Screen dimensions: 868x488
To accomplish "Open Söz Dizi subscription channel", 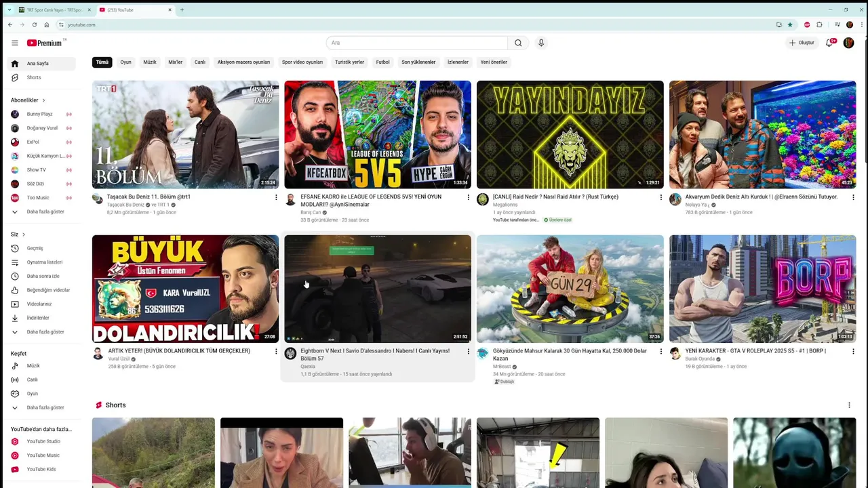I will (x=41, y=184).
